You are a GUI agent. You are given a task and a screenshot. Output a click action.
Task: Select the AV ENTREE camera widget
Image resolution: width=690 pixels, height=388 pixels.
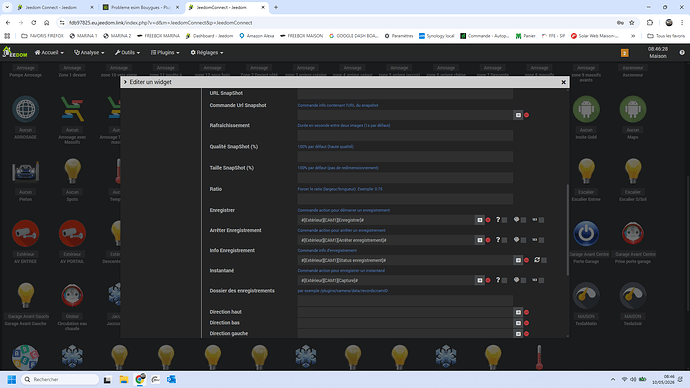click(26, 233)
